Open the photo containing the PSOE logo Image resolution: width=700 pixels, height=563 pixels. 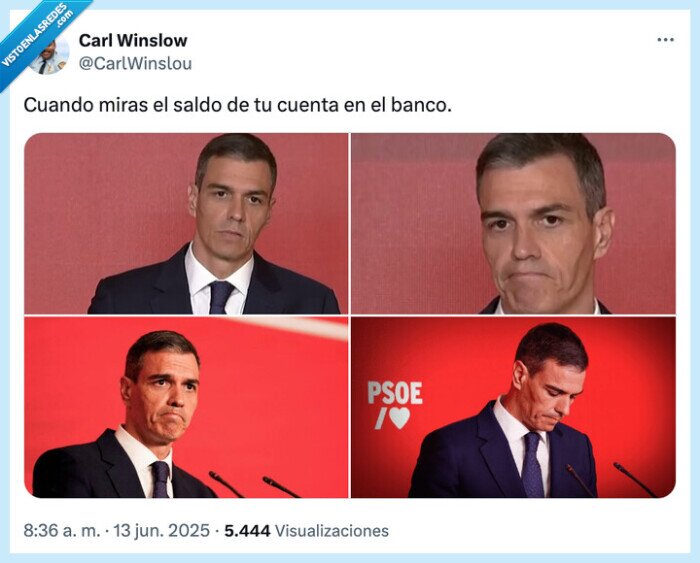tap(513, 407)
